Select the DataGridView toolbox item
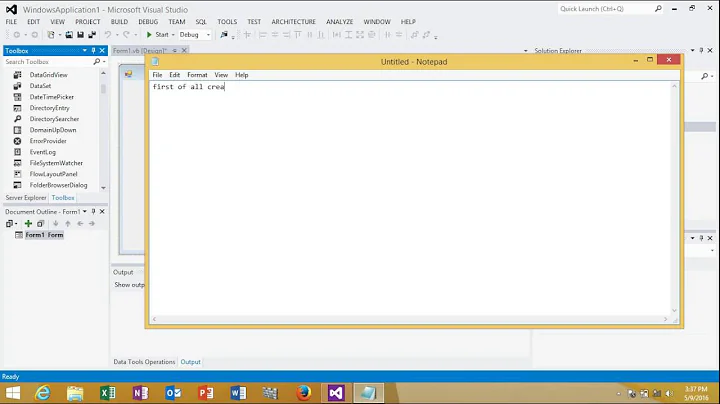This screenshot has height=404, width=720. click(x=49, y=75)
